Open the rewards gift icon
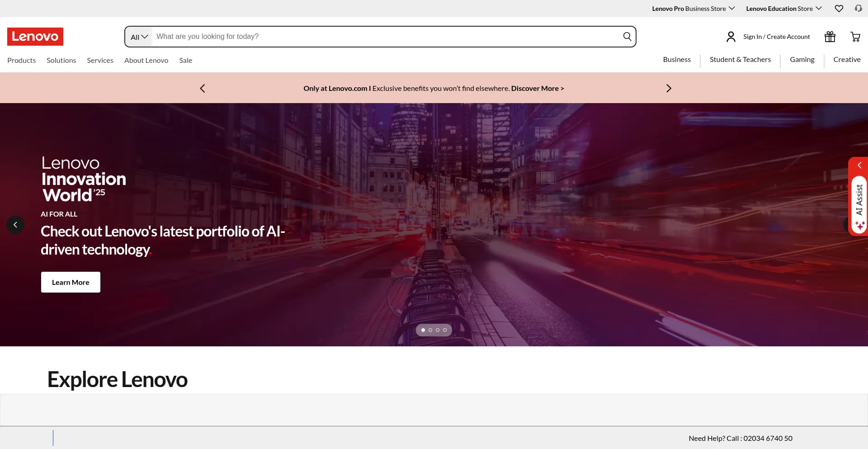 (x=830, y=37)
